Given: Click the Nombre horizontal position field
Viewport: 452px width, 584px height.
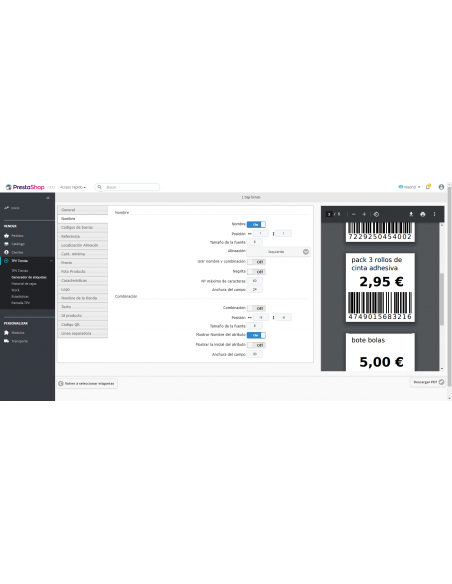Looking at the screenshot, I should [x=261, y=234].
